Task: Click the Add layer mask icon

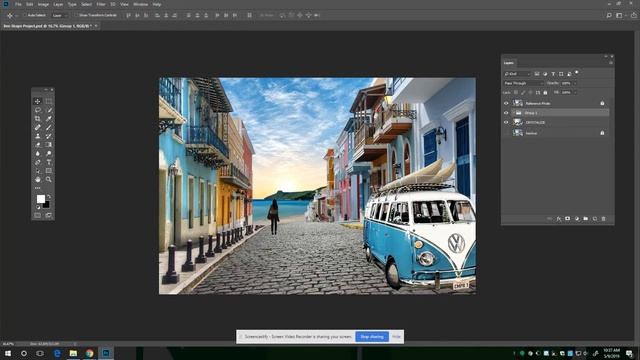Action: [567, 219]
